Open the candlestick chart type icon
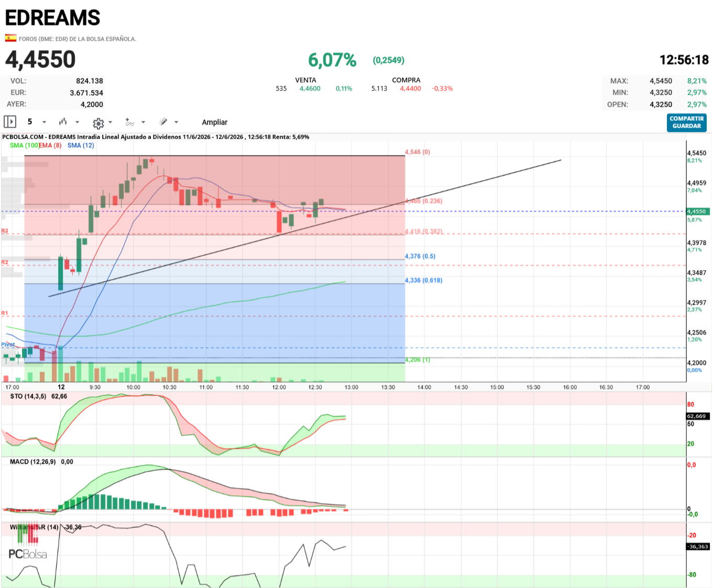The width and height of the screenshot is (713, 588). coord(63,122)
